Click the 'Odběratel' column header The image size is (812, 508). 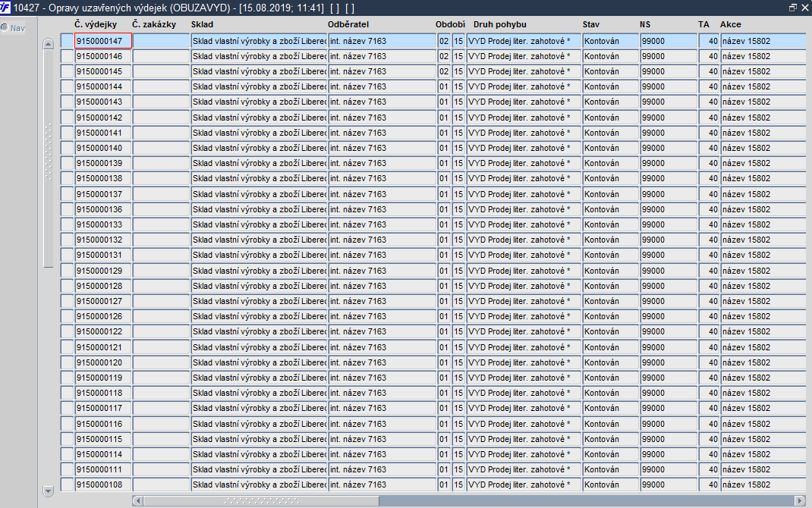[x=348, y=24]
